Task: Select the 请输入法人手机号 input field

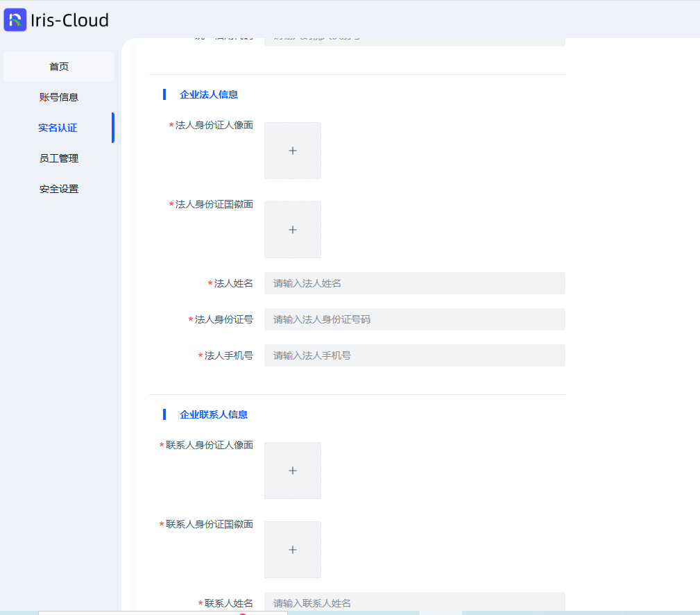Action: 414,355
